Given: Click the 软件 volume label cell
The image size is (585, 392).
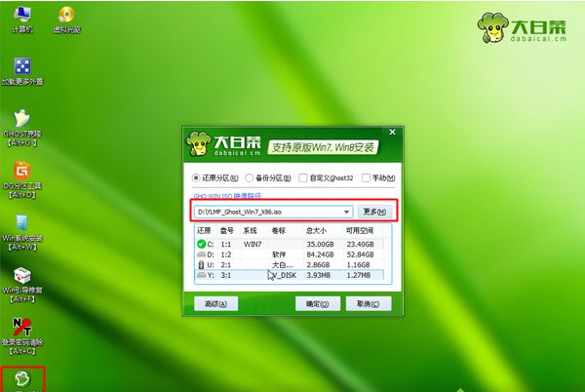Looking at the screenshot, I should (x=279, y=255).
